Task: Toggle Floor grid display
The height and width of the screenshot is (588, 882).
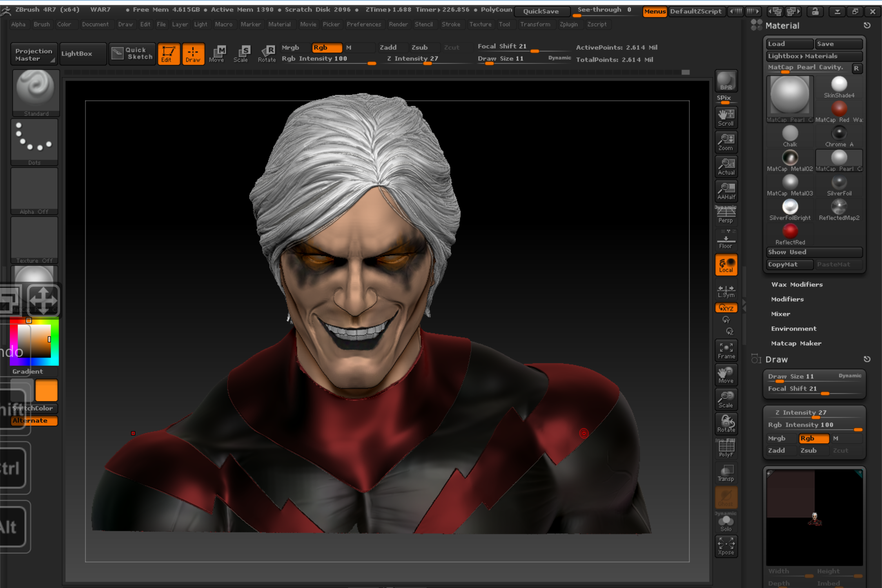Action: click(x=726, y=239)
